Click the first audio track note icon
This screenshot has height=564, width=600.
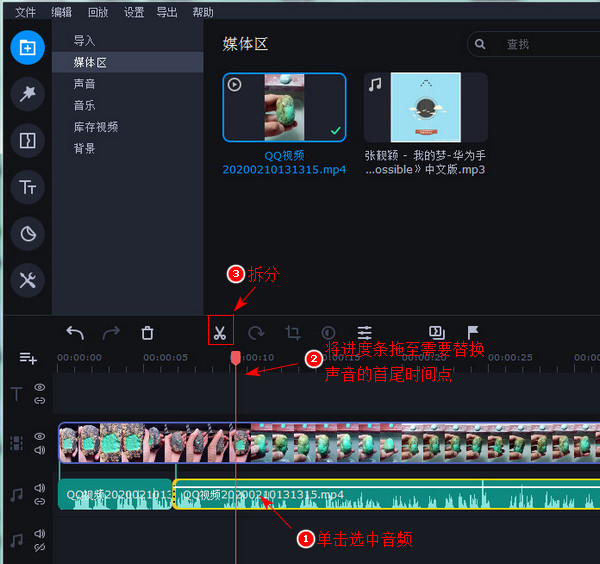tap(16, 495)
